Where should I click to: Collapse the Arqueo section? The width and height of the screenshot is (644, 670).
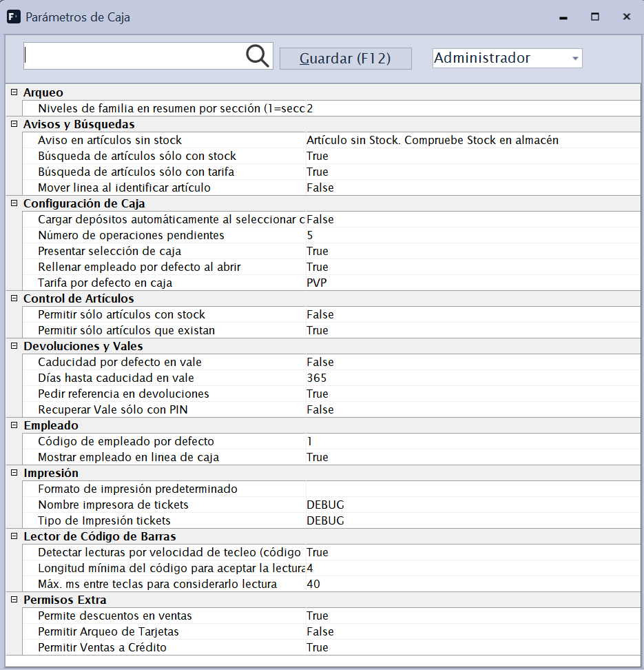click(14, 92)
